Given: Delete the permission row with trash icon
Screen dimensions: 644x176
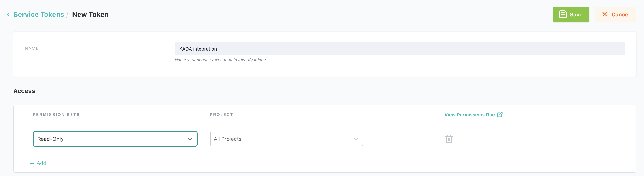Looking at the screenshot, I should click(x=449, y=139).
